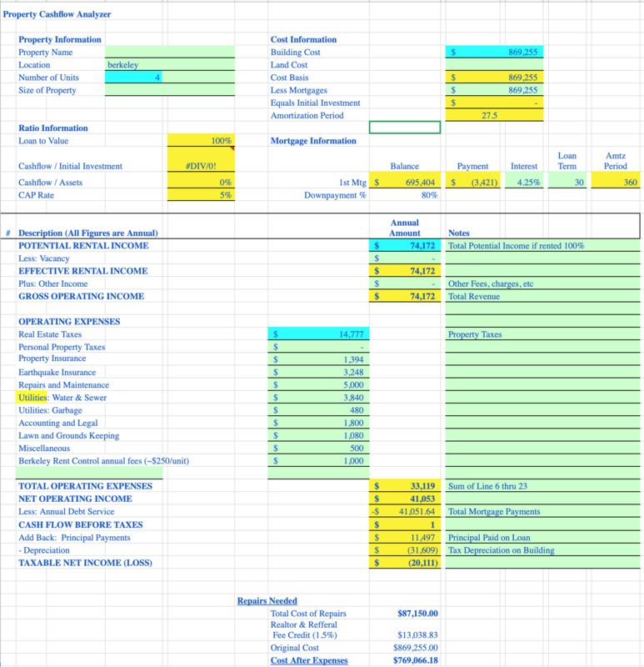Image resolution: width=644 pixels, height=667 pixels.
Task: Select the Berkeley Rent Control fees value 1,000
Action: pyautogui.click(x=318, y=461)
